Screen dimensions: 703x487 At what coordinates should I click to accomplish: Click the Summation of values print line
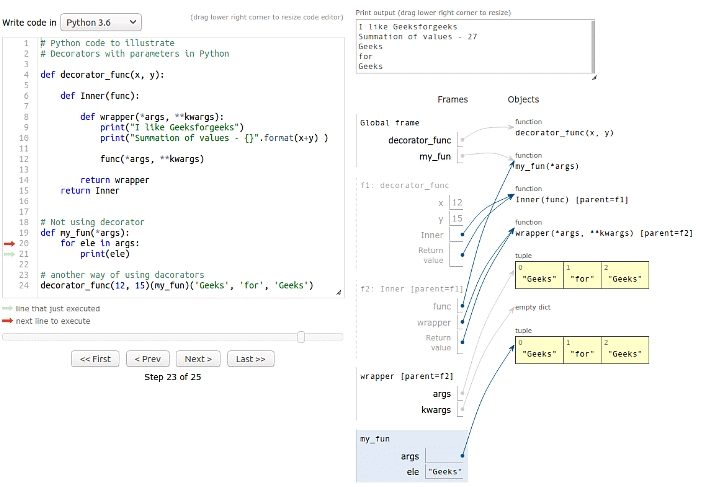[214, 138]
